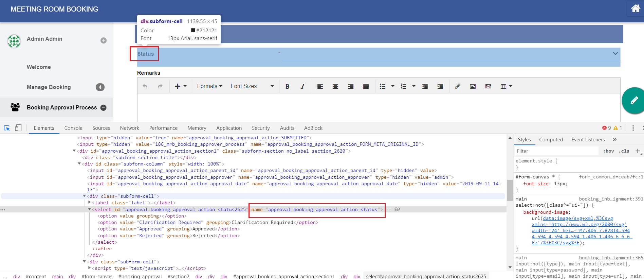This screenshot has height=279, width=644.
Task: Toggle the device toolbar icon
Action: tap(18, 128)
